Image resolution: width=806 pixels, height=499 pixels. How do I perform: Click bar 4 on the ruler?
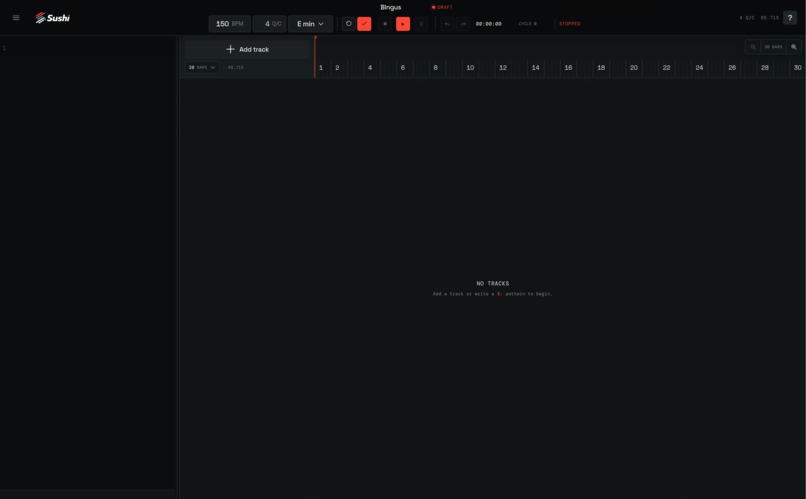pyautogui.click(x=370, y=67)
